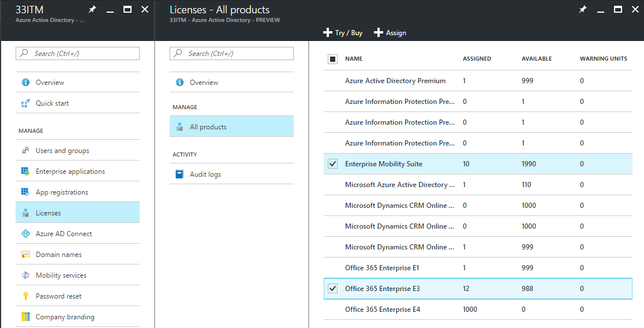
Task: Click the Enterprise applications grid icon
Action: (x=25, y=172)
